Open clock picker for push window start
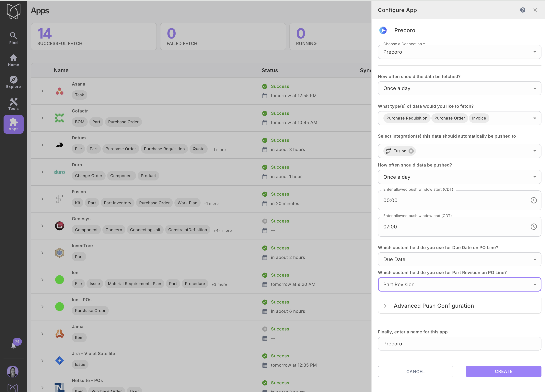 533,200
